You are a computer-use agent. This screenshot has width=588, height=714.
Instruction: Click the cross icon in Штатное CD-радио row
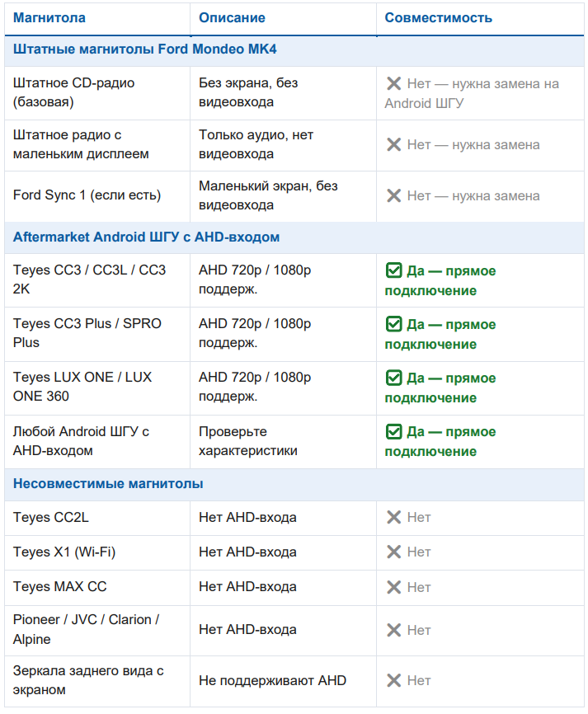point(393,84)
